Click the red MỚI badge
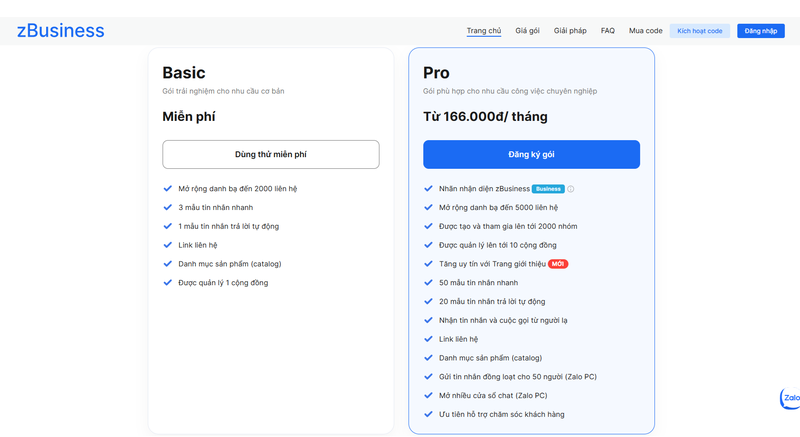Screen dimensions: 800x437 pyautogui.click(x=558, y=264)
